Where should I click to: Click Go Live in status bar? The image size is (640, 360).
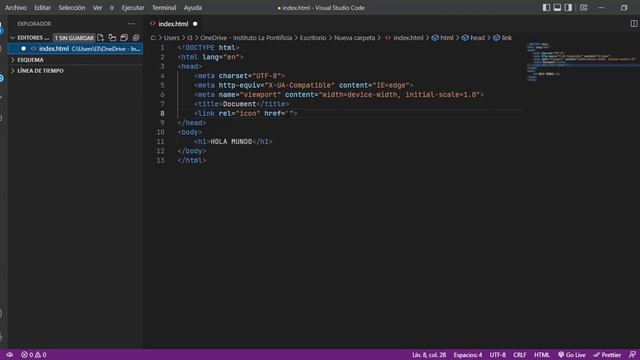571,355
